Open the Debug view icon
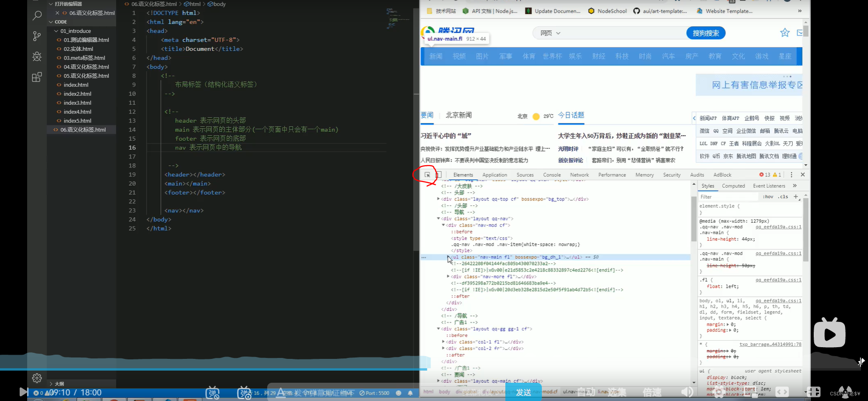The image size is (868, 401). (x=37, y=57)
